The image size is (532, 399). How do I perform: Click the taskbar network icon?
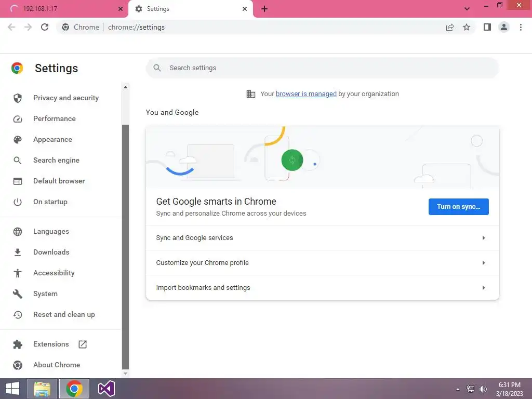tap(470, 389)
